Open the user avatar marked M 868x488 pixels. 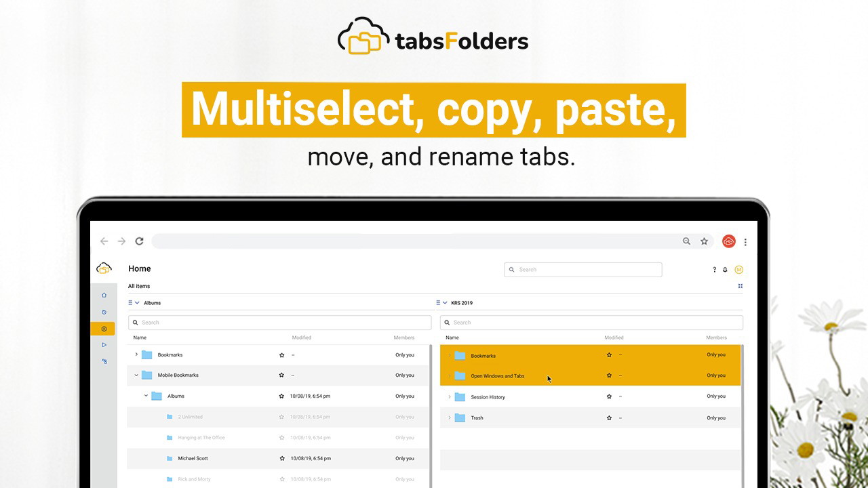tap(739, 270)
